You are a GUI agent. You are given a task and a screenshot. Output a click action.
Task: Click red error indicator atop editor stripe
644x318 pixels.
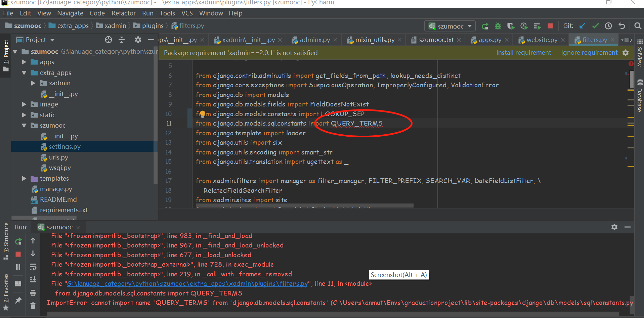point(631,64)
